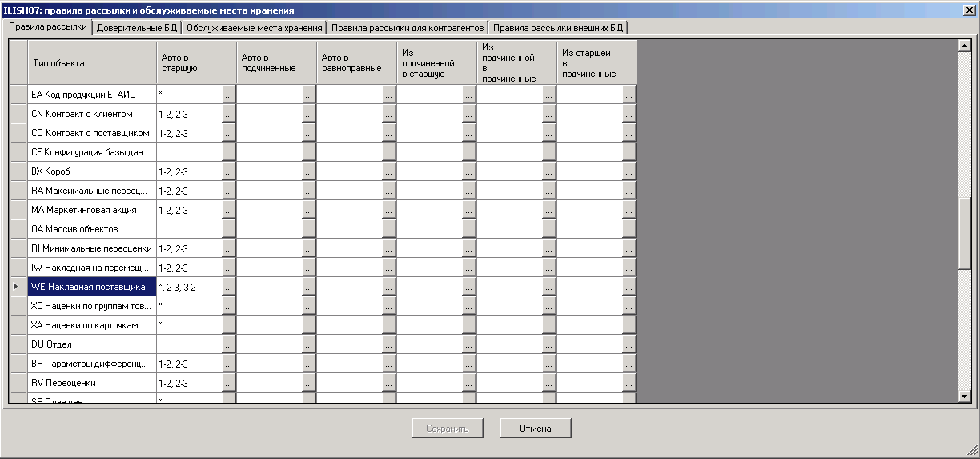Click the vertical scrollbar thumb
The height and width of the screenshot is (459, 980).
[965, 233]
